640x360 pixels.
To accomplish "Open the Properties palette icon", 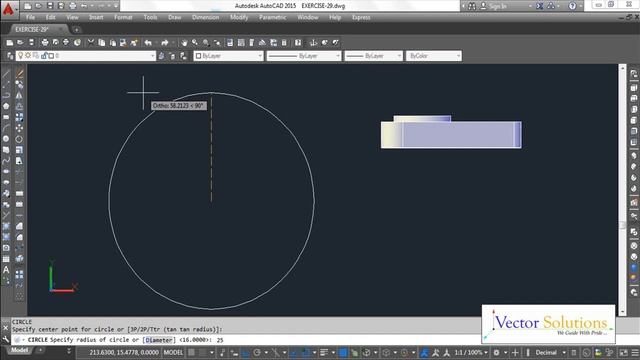I will 230,42.
